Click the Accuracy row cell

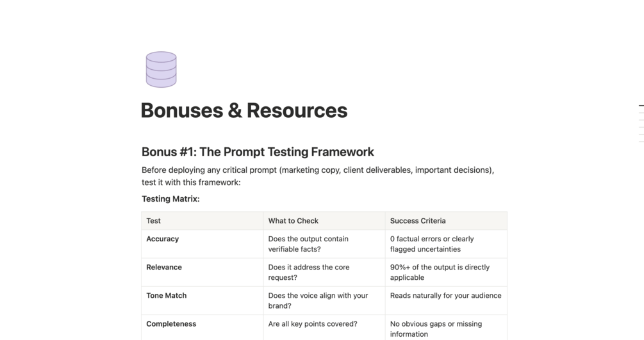click(x=163, y=239)
